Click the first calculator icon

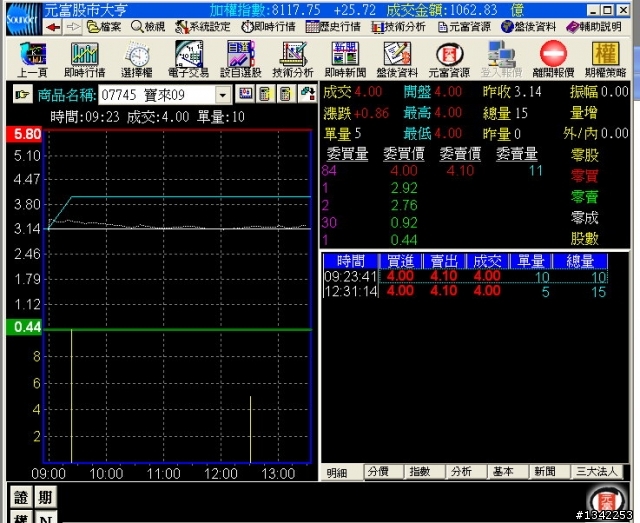pyautogui.click(x=266, y=94)
